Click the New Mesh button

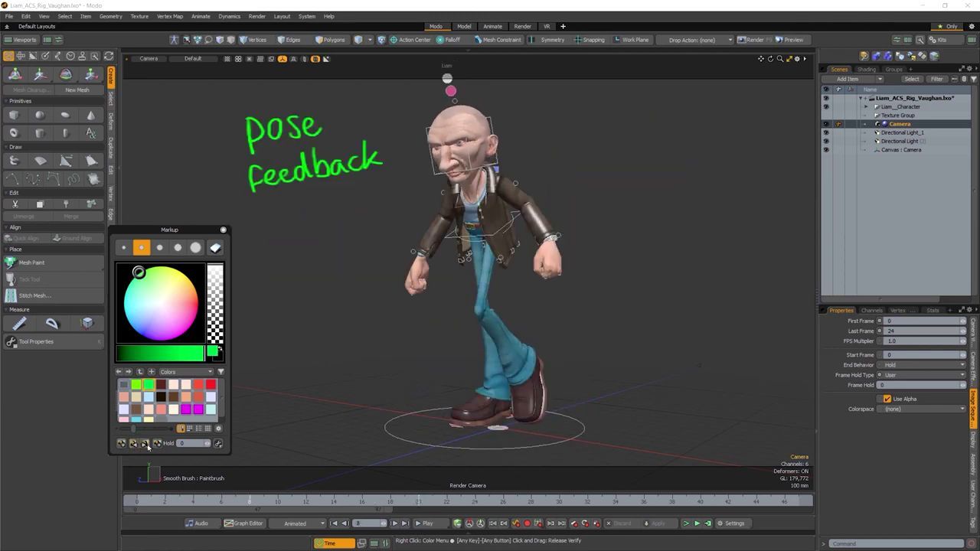point(77,90)
